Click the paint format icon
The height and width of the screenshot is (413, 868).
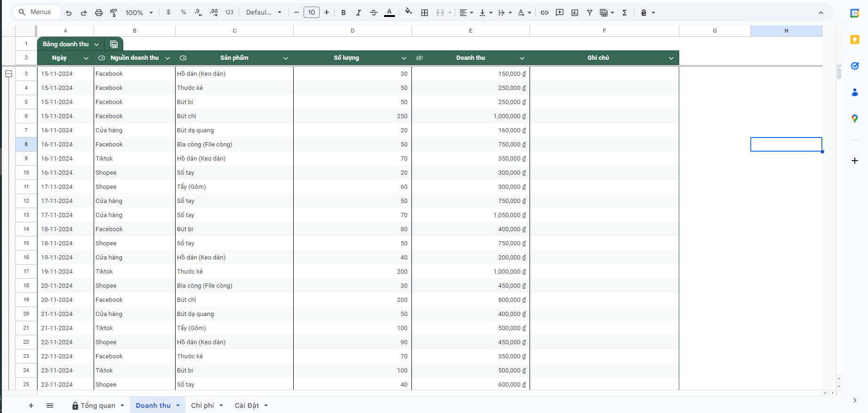pyautogui.click(x=113, y=13)
